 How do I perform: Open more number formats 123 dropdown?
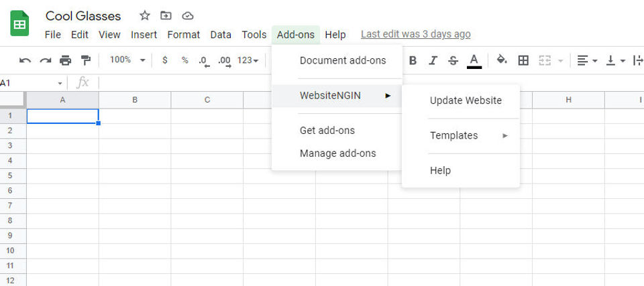click(x=248, y=60)
